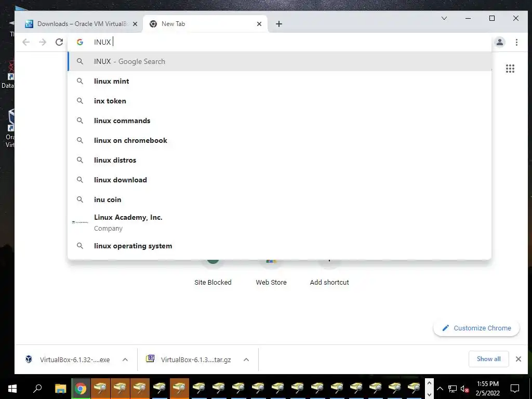This screenshot has height=399, width=532.
Task: Expand options for VirtualBox tar.gz download
Action: tap(246, 360)
